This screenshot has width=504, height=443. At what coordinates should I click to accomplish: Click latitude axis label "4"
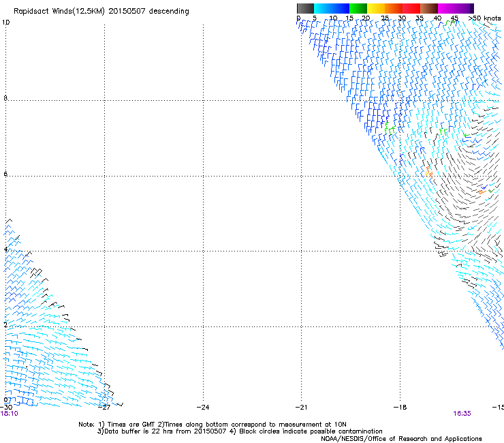click(5, 249)
